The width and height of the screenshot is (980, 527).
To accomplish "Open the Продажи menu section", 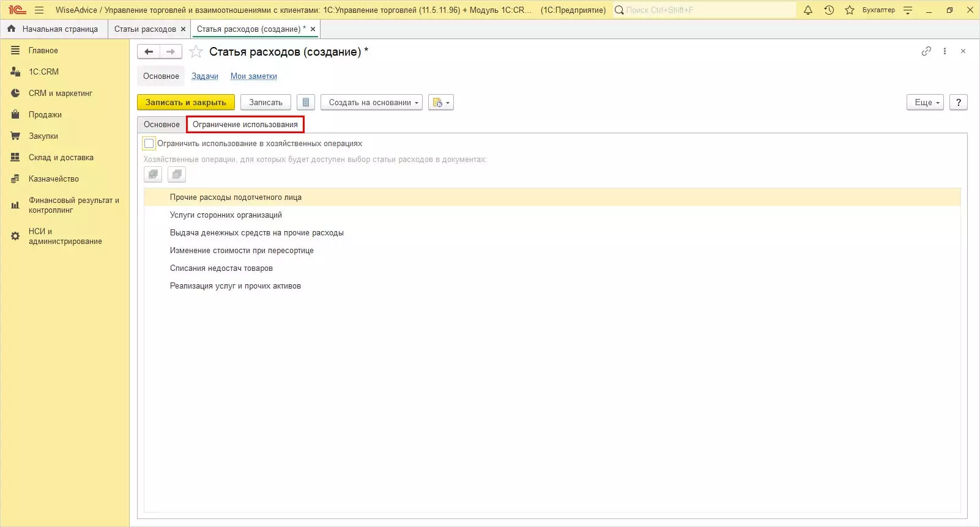I will [45, 114].
